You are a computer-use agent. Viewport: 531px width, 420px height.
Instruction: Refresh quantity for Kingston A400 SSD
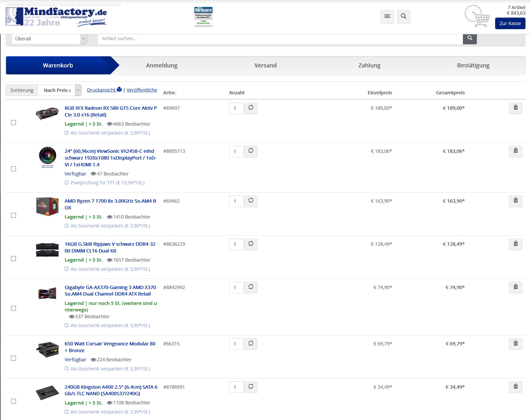coord(251,387)
